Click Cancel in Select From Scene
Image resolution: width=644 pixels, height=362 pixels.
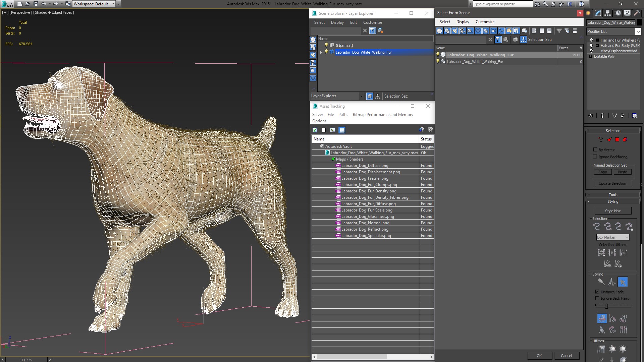(566, 356)
